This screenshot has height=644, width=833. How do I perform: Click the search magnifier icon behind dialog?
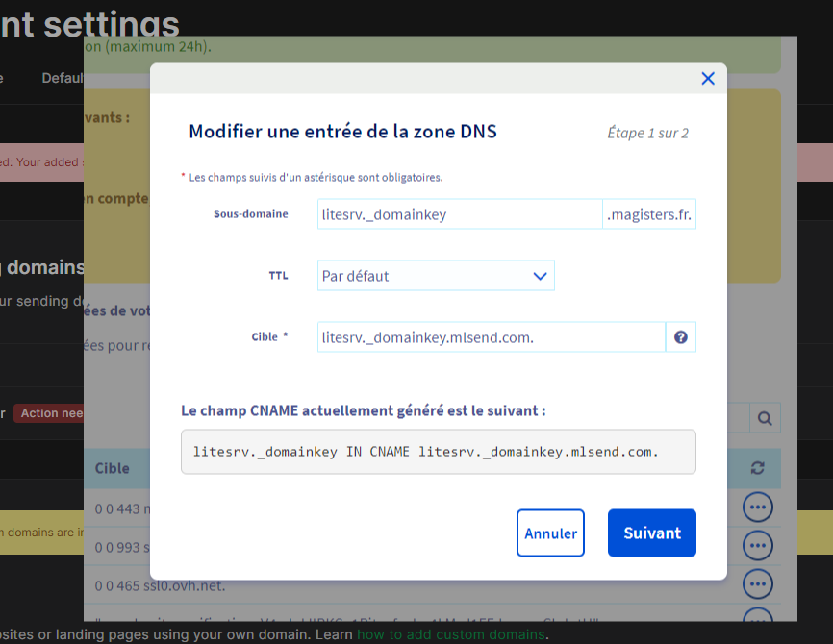pyautogui.click(x=765, y=418)
